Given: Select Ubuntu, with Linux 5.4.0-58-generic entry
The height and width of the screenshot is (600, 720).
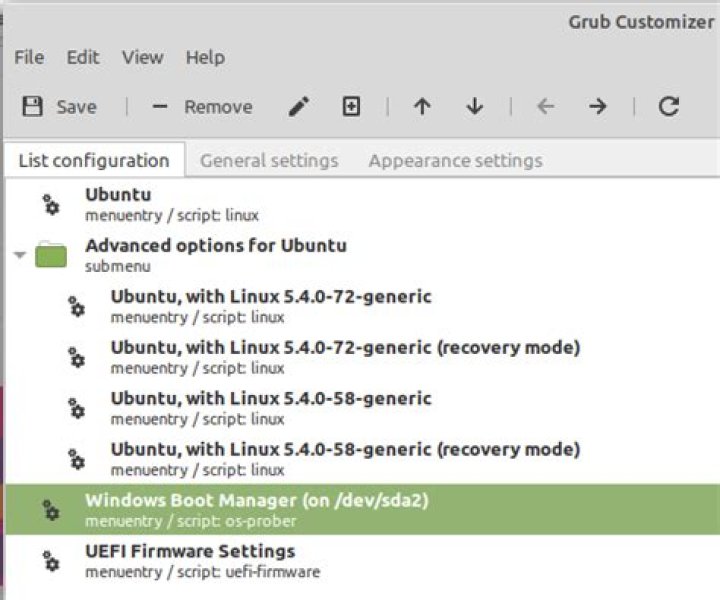Looking at the screenshot, I should 271,398.
